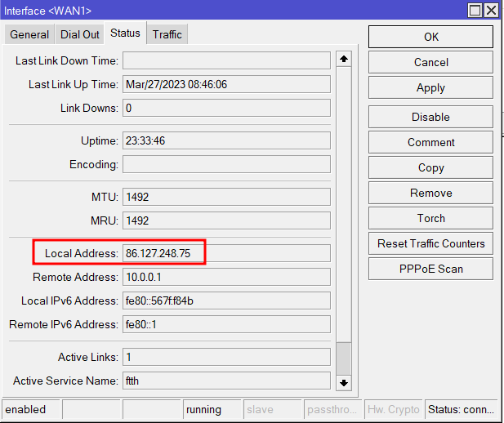
Task: Open the Dial Out tab
Action: point(79,34)
